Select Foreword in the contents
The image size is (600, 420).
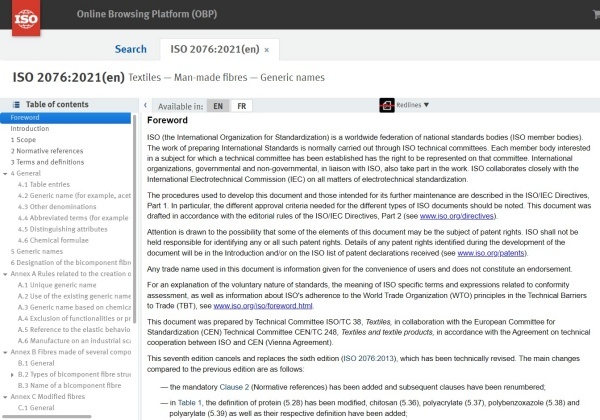pos(65,117)
